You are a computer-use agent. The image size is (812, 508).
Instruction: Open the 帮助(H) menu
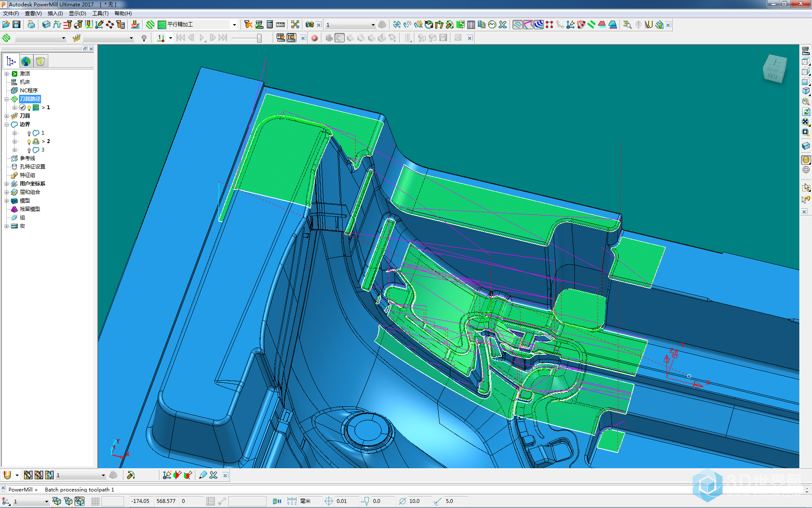pos(123,14)
